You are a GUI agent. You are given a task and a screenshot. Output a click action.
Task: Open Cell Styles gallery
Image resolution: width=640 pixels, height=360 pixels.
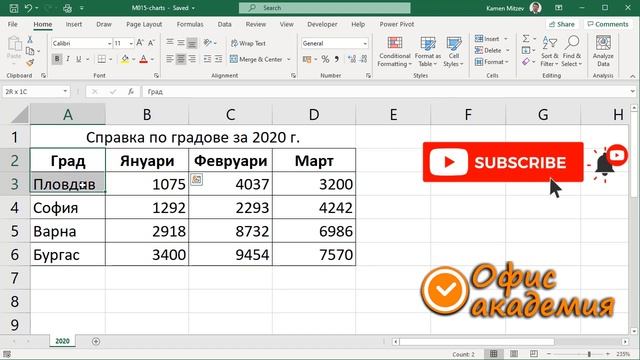click(x=453, y=52)
